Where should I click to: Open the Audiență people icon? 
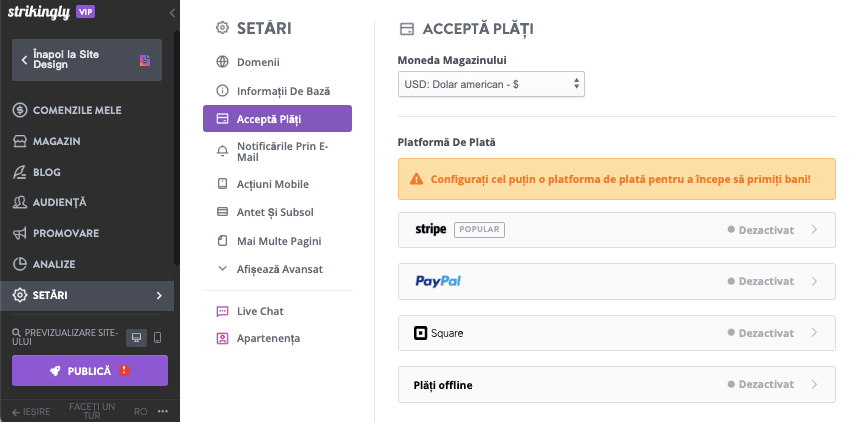coord(20,202)
